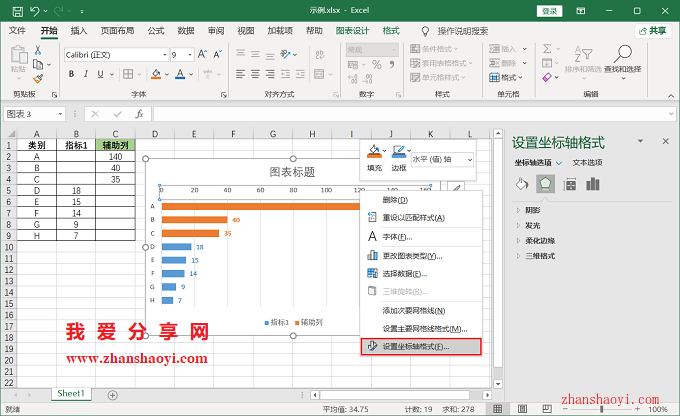Switch to the 页面布局 ribbon tab
Screen dimensions: 680x416
117,31
